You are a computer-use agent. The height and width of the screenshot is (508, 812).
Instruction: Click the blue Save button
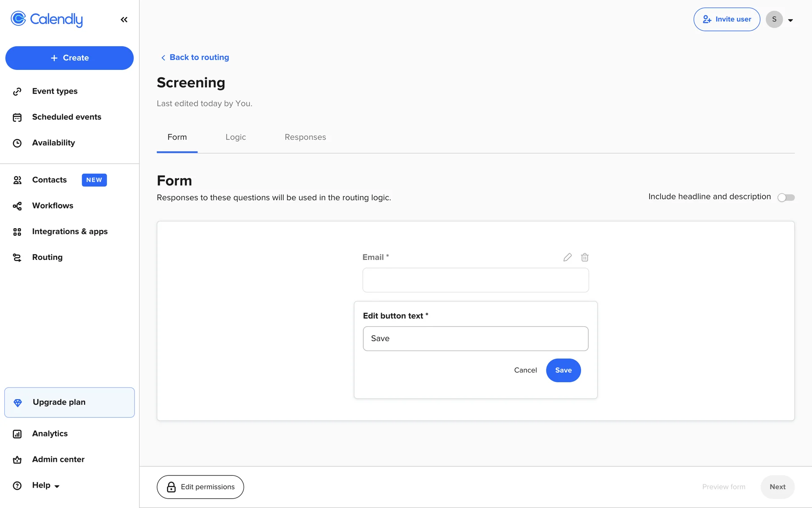(x=563, y=370)
